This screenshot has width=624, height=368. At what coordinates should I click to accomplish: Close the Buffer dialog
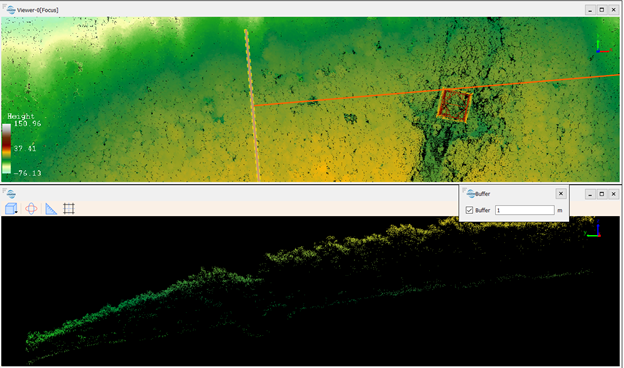coord(561,193)
